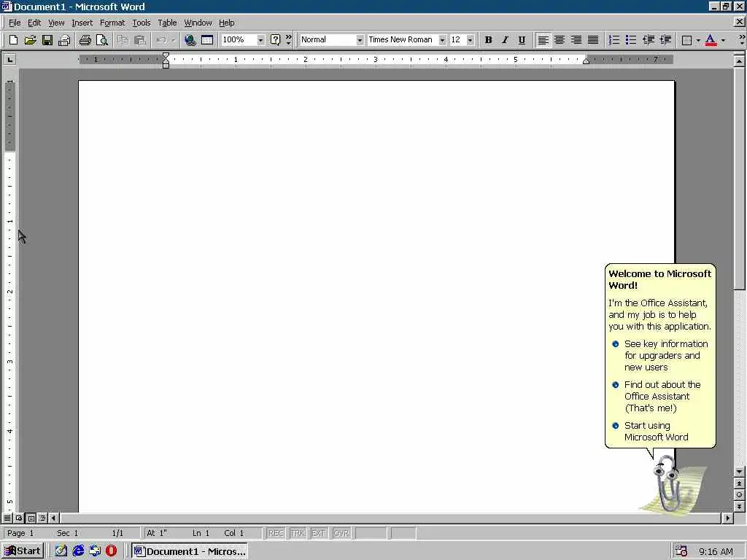
Task: Launch Internet Explorer from quick launch
Action: tap(78, 551)
